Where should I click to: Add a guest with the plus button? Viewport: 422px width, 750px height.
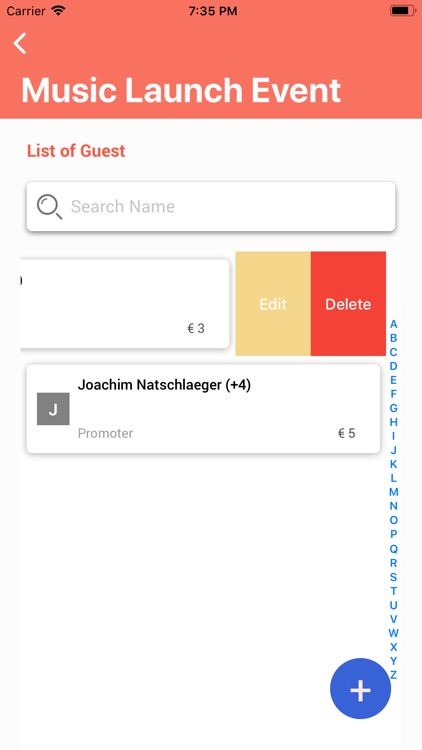[x=360, y=689]
